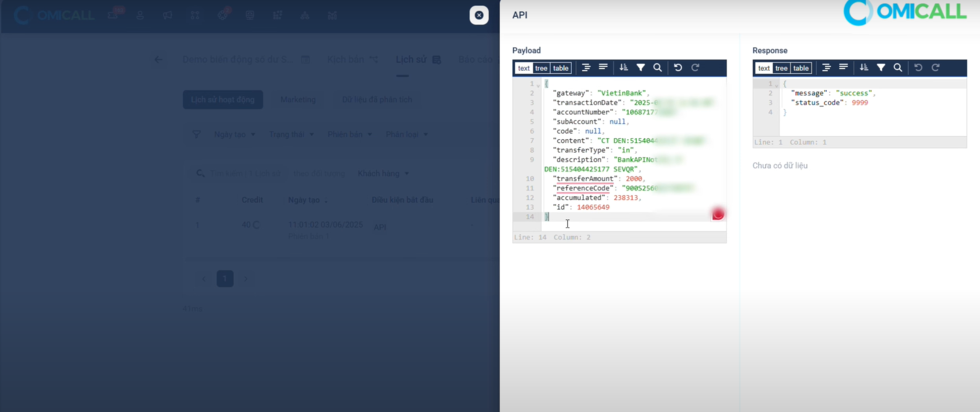The width and height of the screenshot is (980, 412).
Task: Click the history search input field
Action: (x=245, y=173)
